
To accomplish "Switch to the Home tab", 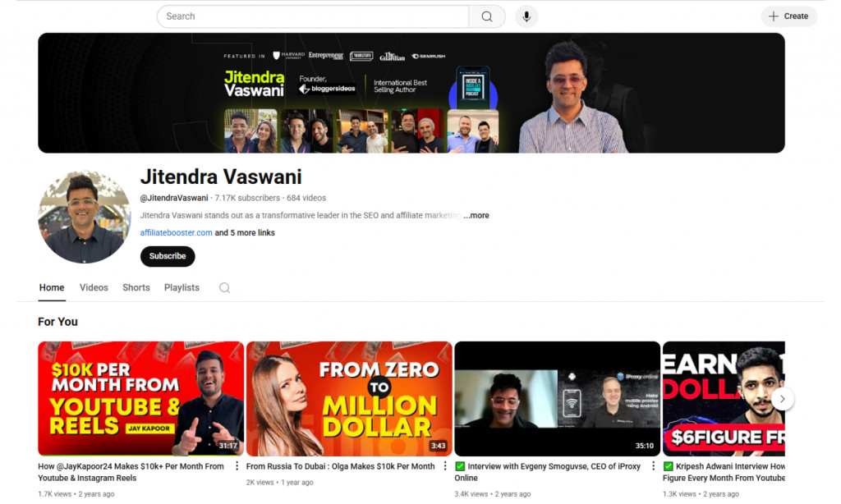I will [x=52, y=288].
